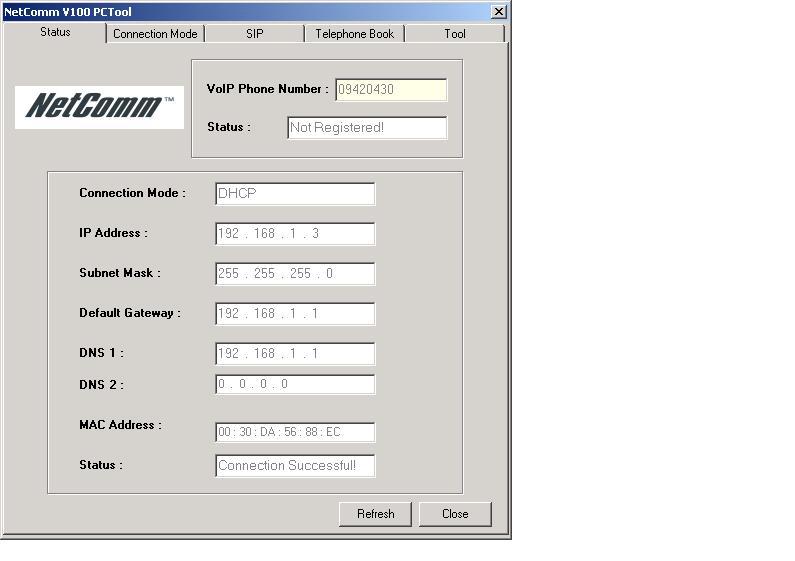
Task: Switch to the Status tab
Action: coord(55,32)
